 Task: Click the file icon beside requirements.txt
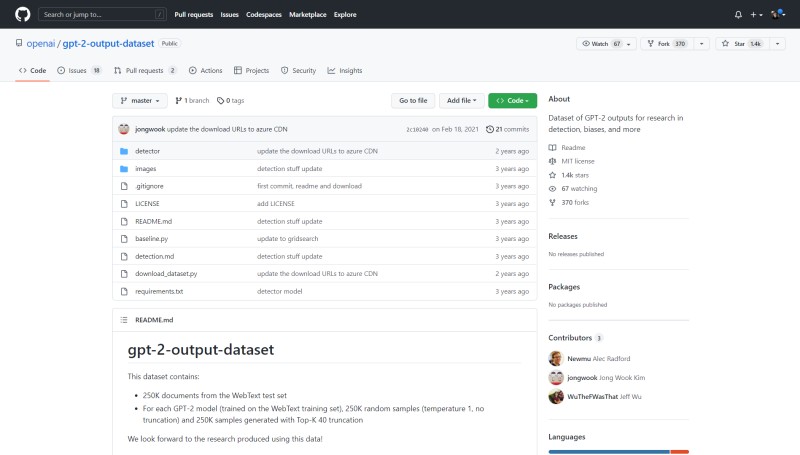pos(124,291)
